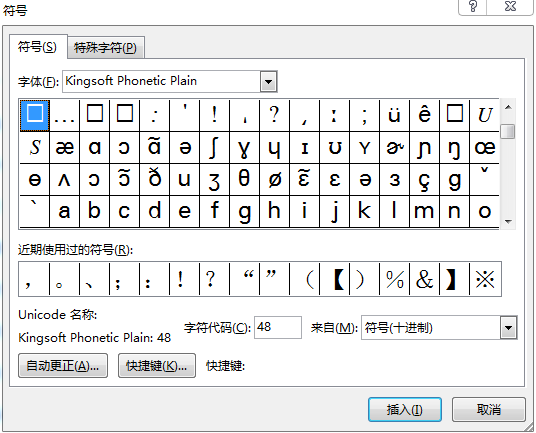Click the symbol grid scrollbar down arrow
This screenshot has height=433, width=536.
(508, 222)
